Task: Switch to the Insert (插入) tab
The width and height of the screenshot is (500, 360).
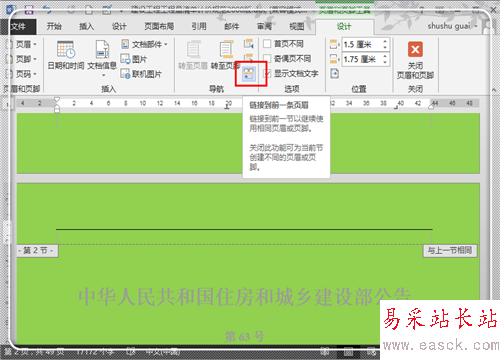Action: click(87, 26)
